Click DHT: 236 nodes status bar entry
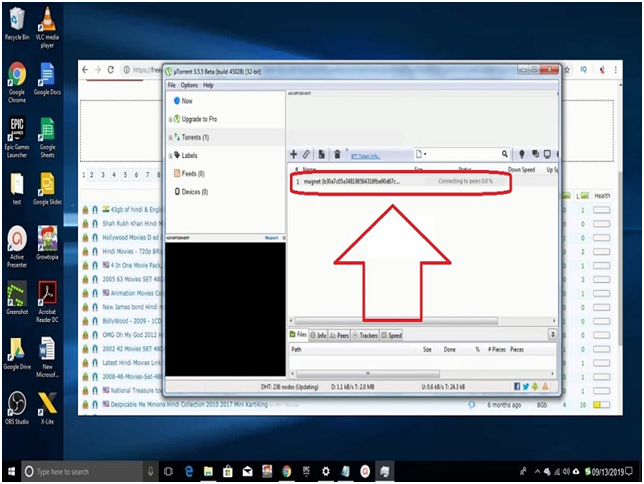Screen dimensions: 644x484 click(x=290, y=387)
